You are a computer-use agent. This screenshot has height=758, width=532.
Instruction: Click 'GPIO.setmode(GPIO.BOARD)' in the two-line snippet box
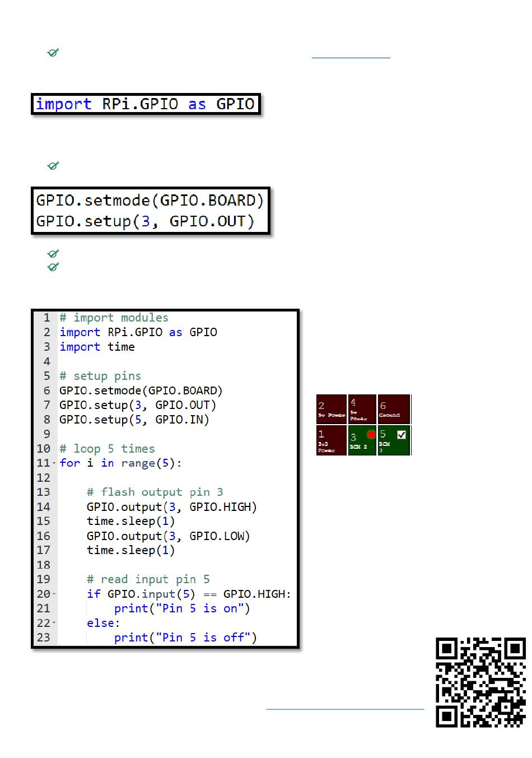[x=150, y=200]
